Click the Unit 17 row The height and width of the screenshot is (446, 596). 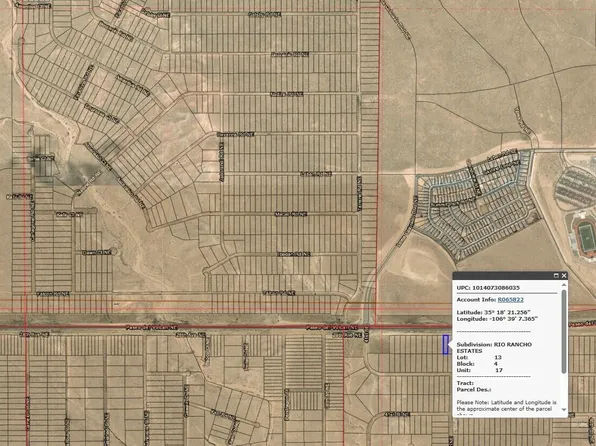click(x=480, y=370)
